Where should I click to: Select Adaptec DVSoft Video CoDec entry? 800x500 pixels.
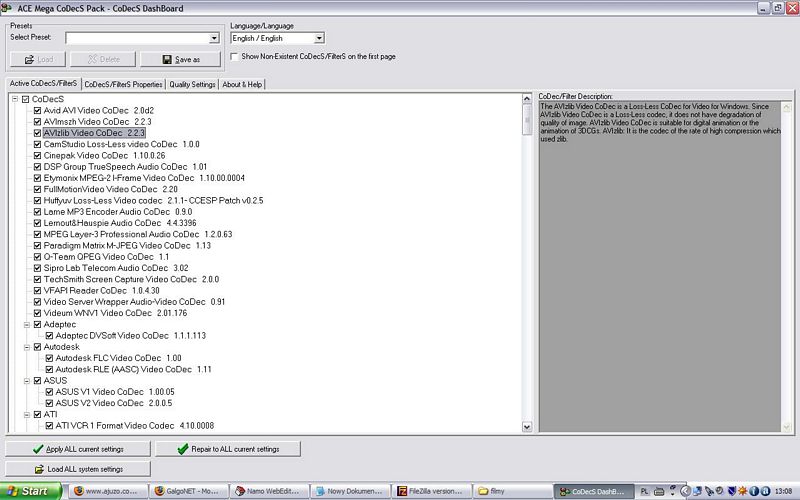pos(131,336)
